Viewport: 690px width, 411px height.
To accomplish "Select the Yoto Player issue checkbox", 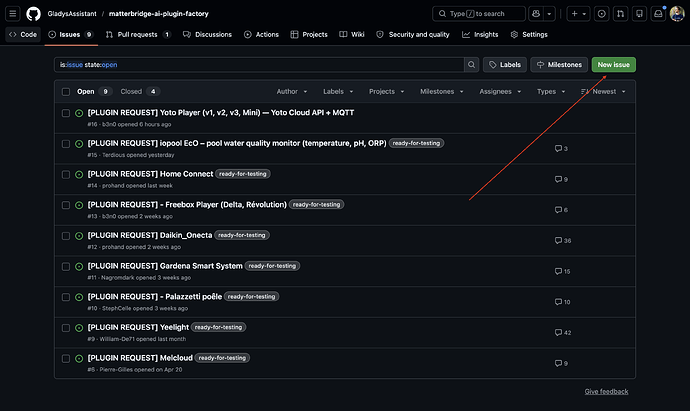I will [x=66, y=113].
